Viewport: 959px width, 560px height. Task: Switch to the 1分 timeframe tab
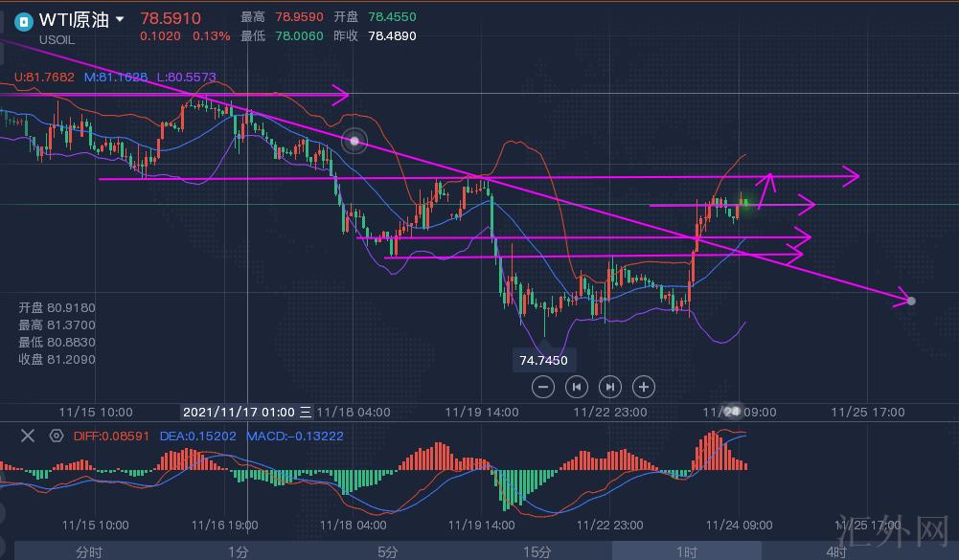click(239, 551)
